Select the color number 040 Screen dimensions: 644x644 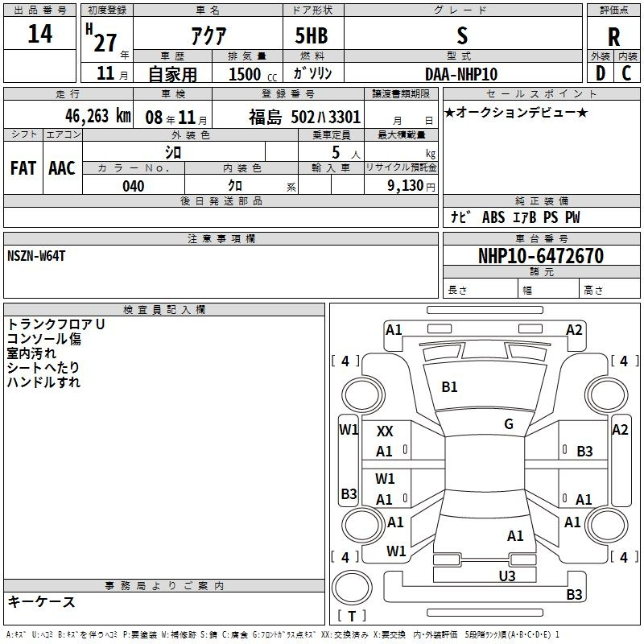click(133, 186)
